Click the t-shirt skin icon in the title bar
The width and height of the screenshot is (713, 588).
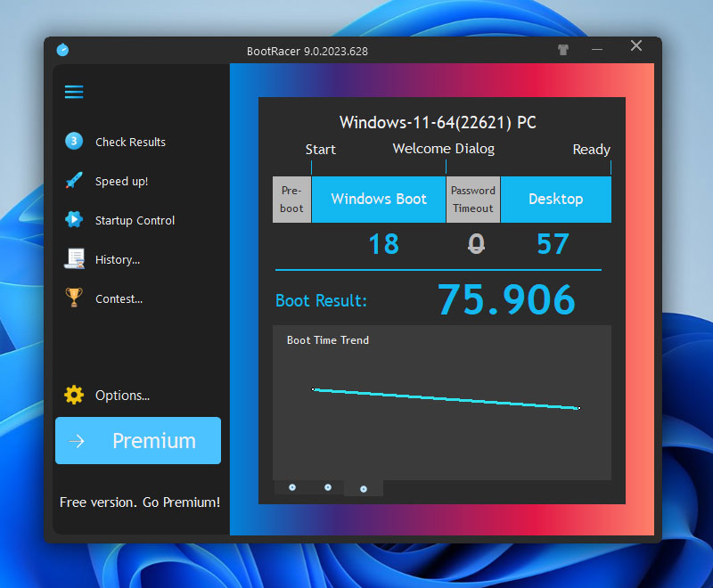click(563, 50)
